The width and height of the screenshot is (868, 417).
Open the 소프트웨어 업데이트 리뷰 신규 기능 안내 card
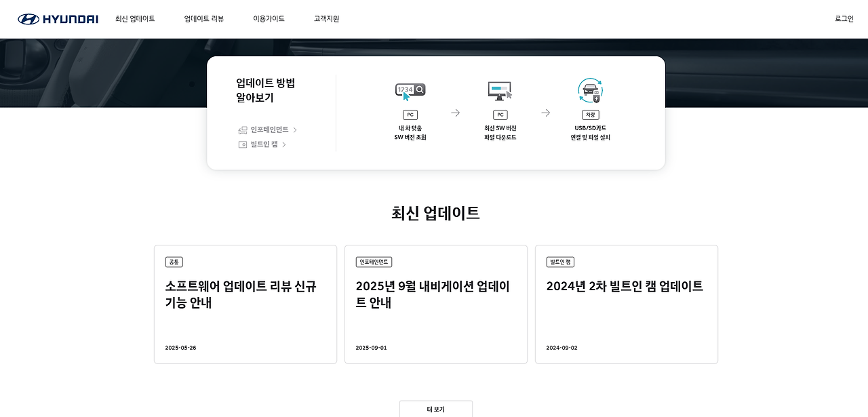coord(245,304)
